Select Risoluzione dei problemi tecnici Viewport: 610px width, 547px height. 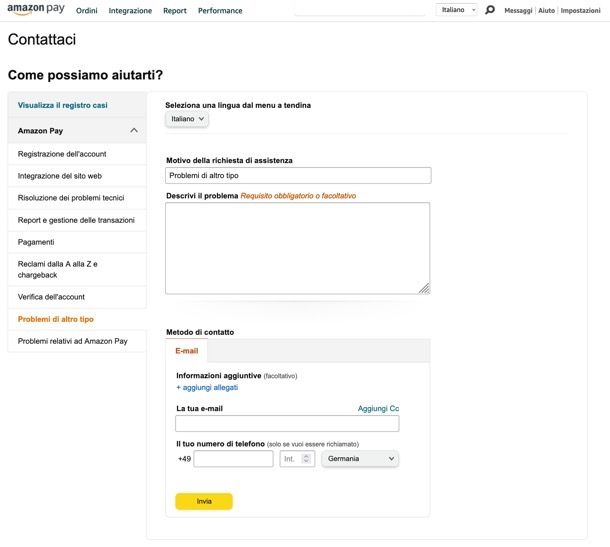pyautogui.click(x=77, y=198)
